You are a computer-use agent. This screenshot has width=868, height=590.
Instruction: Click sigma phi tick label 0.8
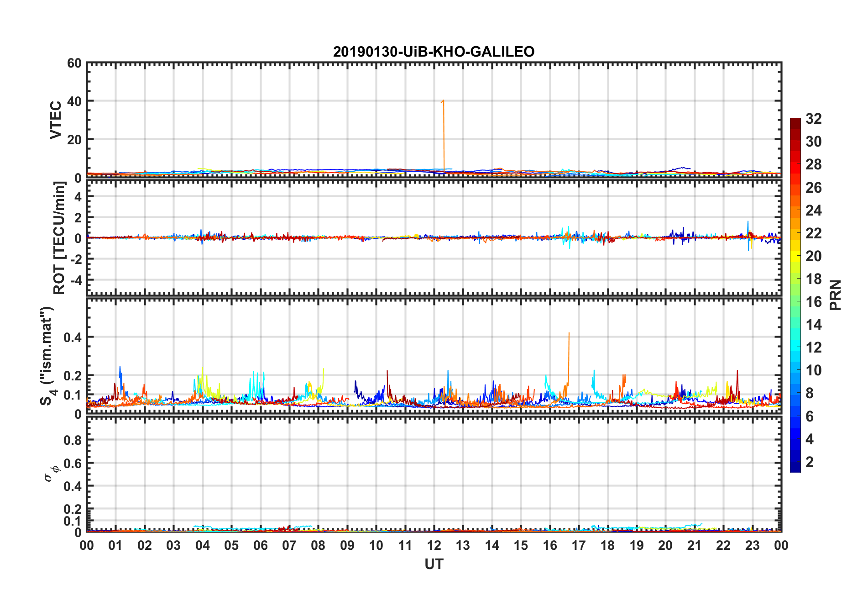point(73,440)
